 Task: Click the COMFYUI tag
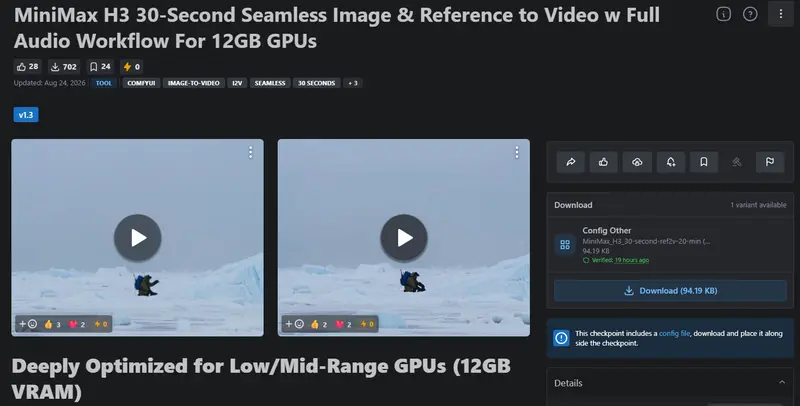(x=141, y=83)
